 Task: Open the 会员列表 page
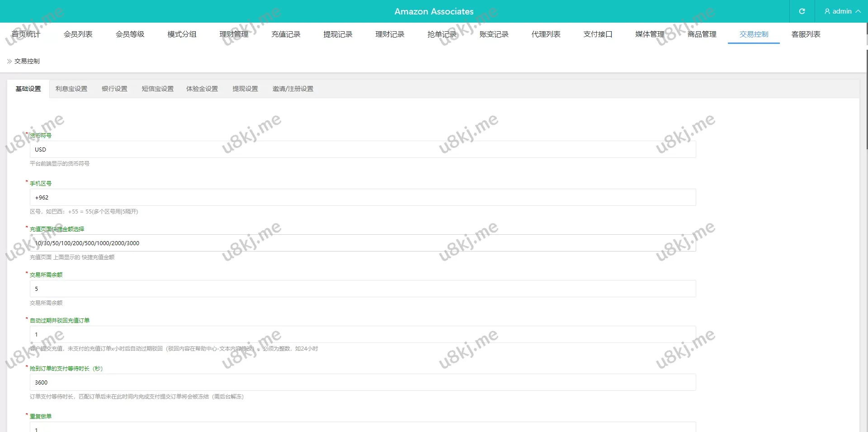[78, 34]
